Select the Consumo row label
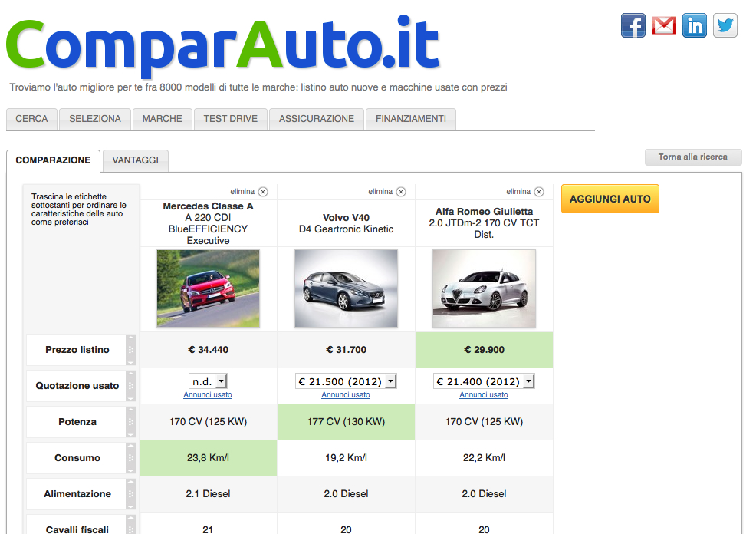 click(x=77, y=458)
